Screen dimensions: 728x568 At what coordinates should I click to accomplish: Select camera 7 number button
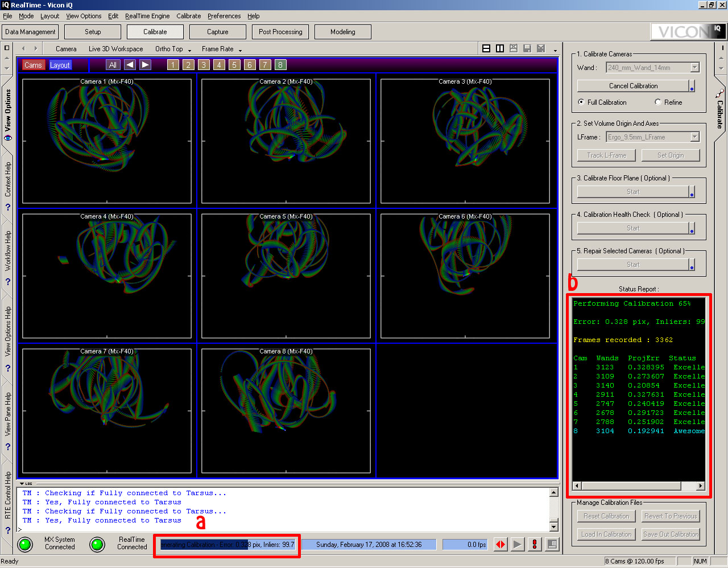pos(265,65)
